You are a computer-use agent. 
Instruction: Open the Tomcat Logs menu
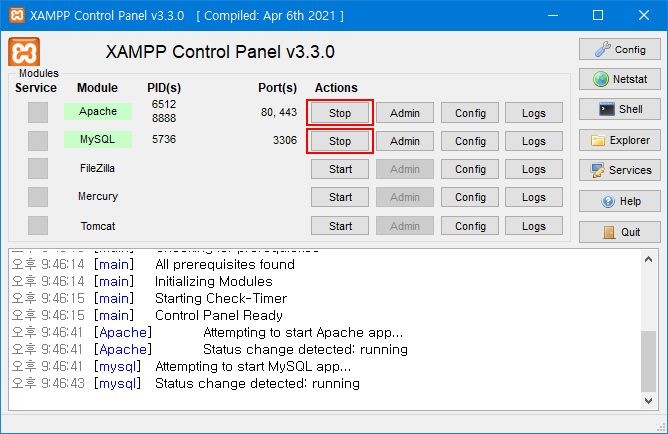pyautogui.click(x=534, y=226)
